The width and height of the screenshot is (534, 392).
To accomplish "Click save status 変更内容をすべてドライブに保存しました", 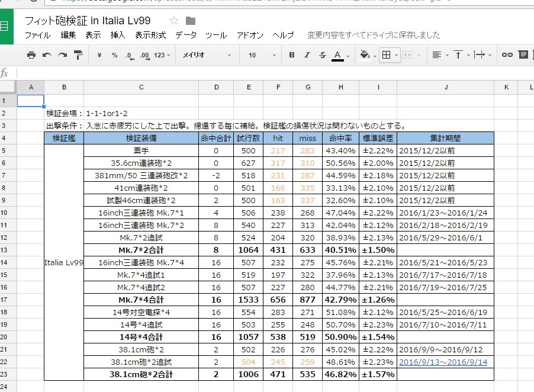I will pyautogui.click(x=374, y=35).
